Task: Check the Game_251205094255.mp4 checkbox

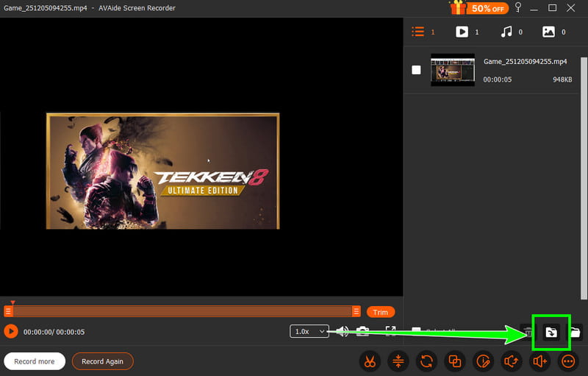Action: [416, 70]
